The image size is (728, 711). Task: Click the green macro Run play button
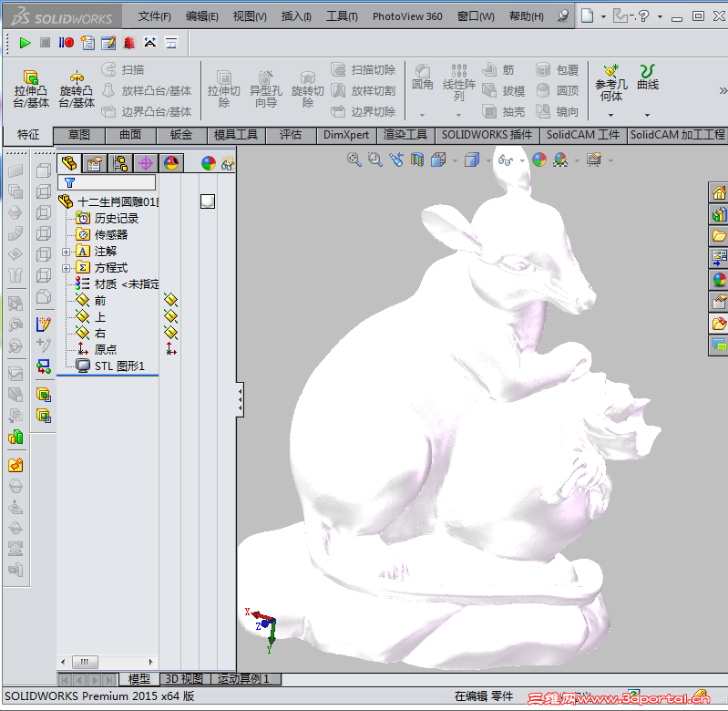pyautogui.click(x=26, y=43)
